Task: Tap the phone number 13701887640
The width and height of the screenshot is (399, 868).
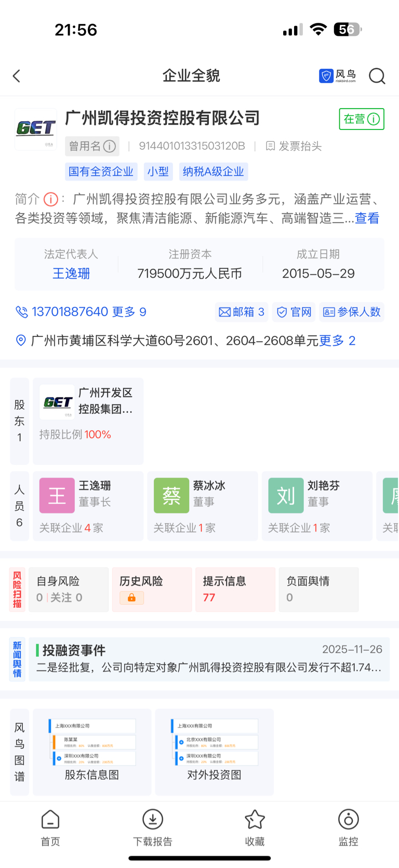Action: 70,312
